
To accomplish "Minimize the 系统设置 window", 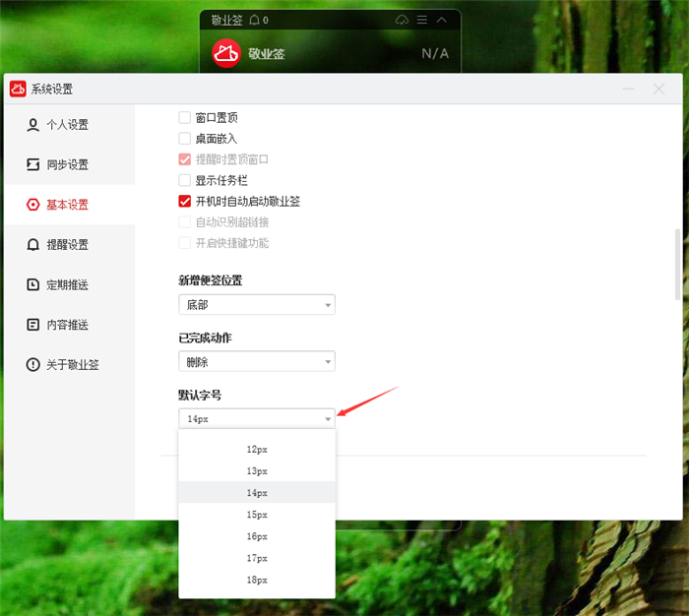I will 628,90.
